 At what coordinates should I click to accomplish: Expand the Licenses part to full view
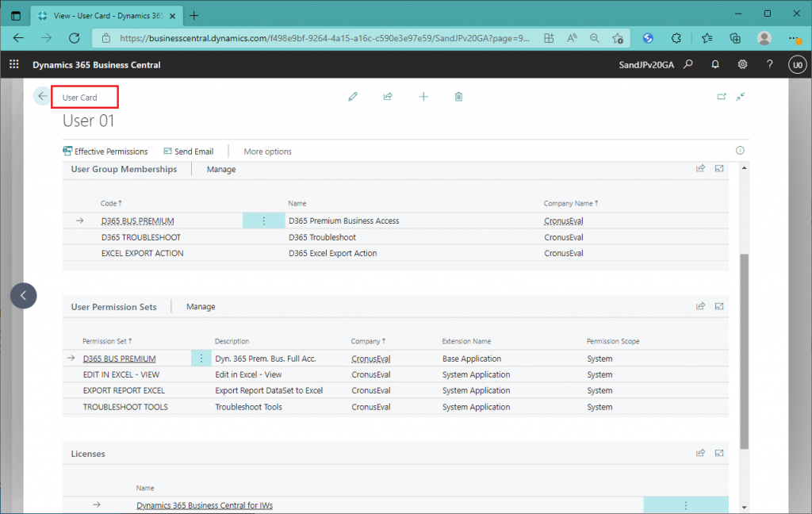[x=719, y=452]
